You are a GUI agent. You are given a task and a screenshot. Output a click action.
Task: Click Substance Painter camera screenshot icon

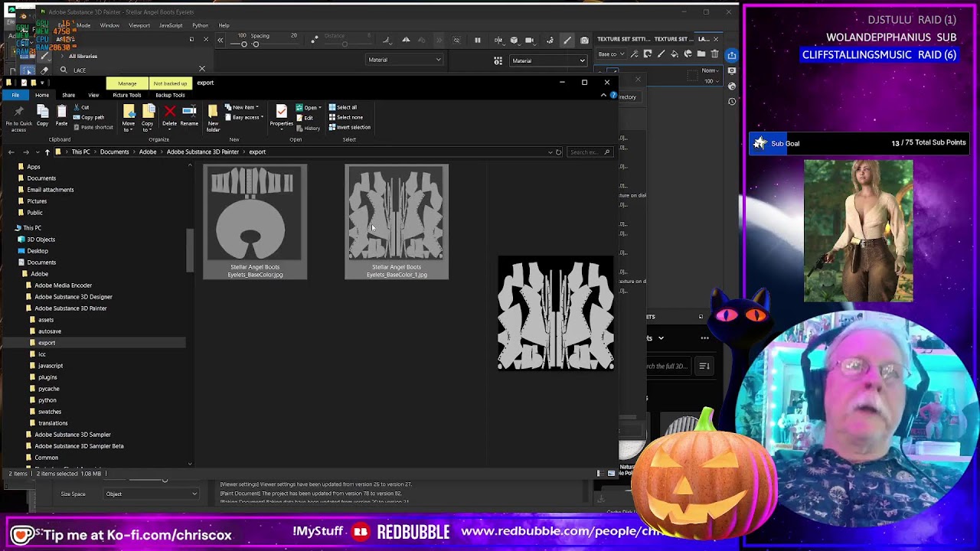point(584,40)
